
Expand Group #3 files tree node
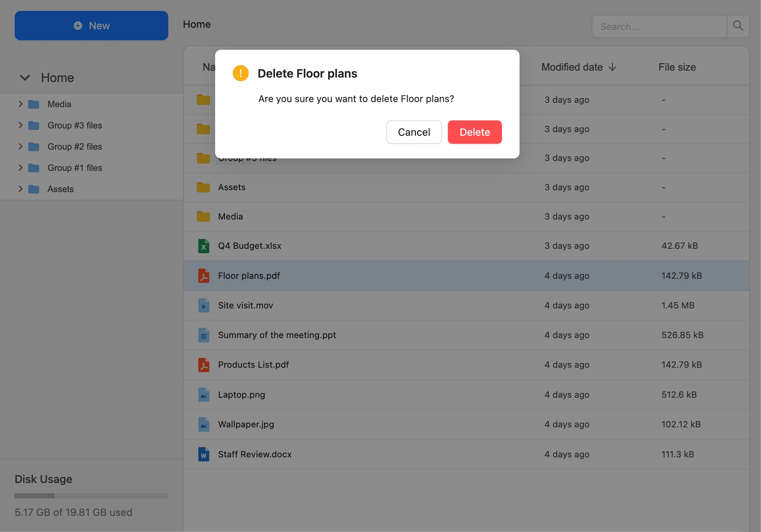(x=20, y=125)
